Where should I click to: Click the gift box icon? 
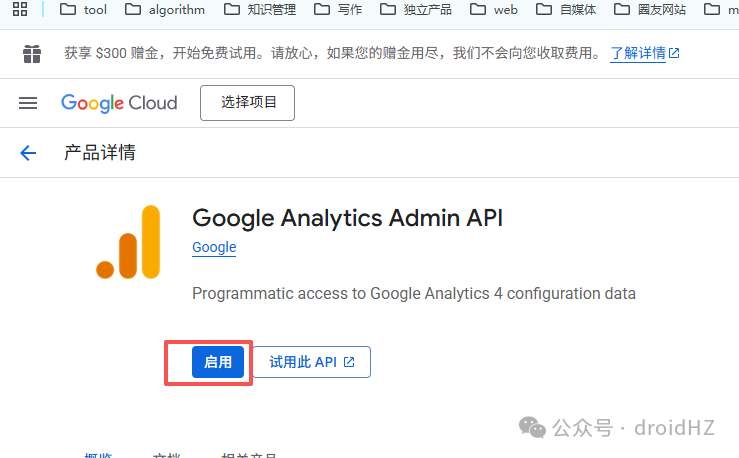coord(32,54)
